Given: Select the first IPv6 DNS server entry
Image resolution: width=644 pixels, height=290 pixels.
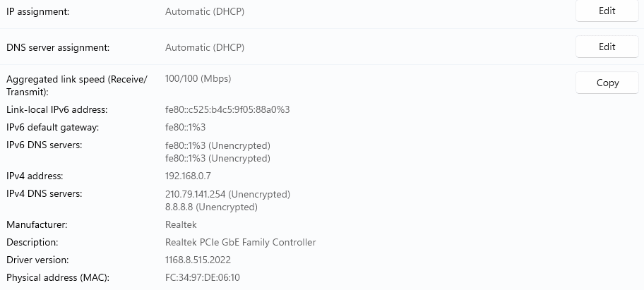Looking at the screenshot, I should 217,145.
